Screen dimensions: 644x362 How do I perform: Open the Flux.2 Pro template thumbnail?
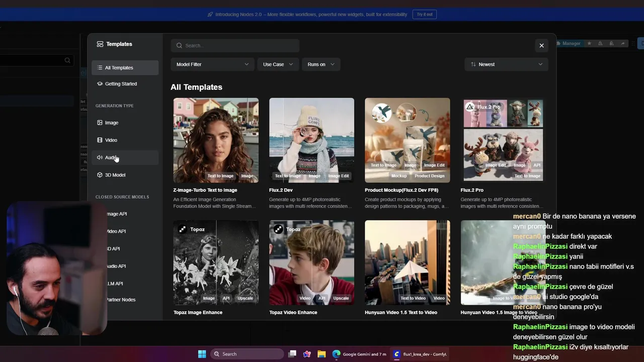coord(503,140)
